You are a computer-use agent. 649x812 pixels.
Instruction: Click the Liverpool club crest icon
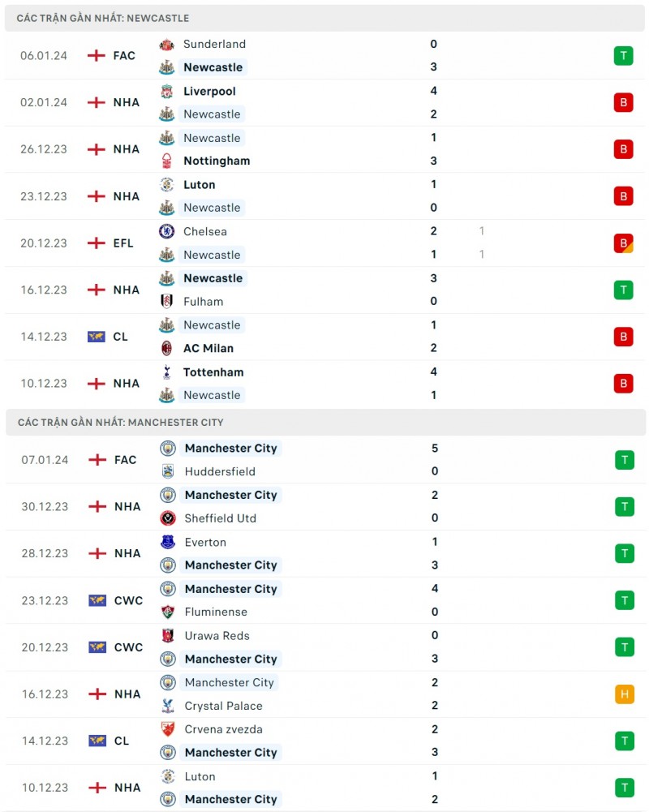[166, 92]
